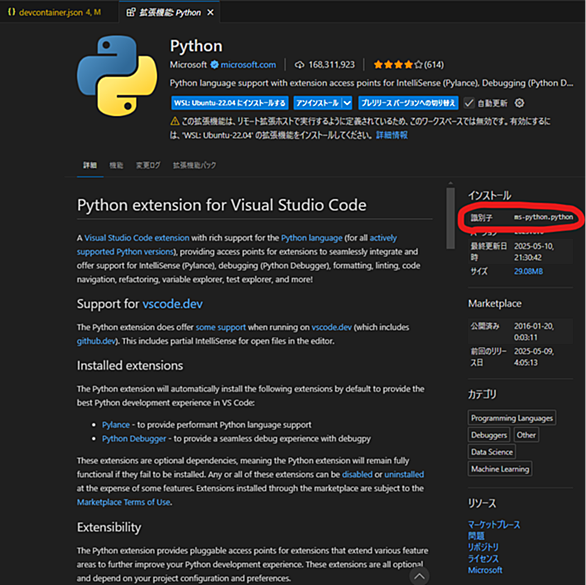Click the 29.08MB size link
The height and width of the screenshot is (585, 586).
(528, 271)
